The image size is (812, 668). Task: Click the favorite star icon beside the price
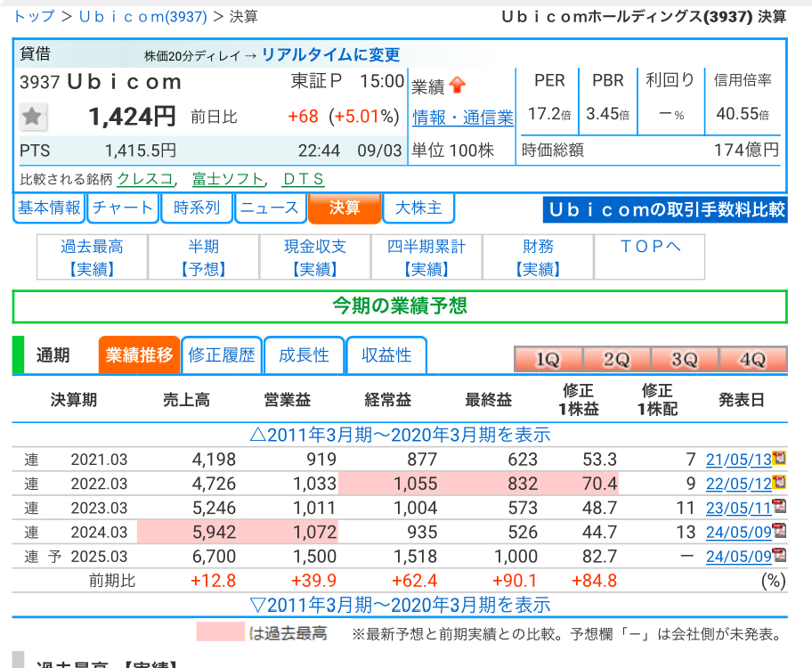click(33, 117)
